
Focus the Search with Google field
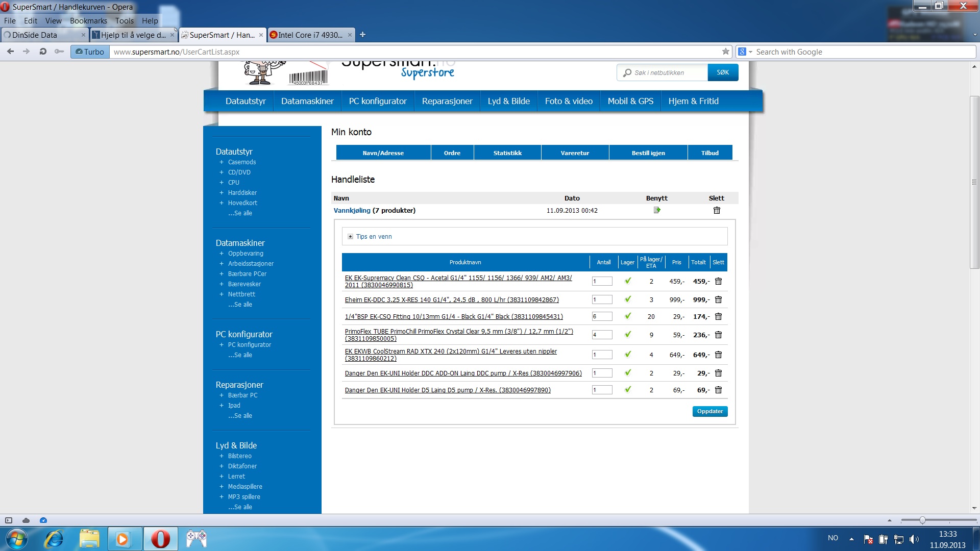(x=864, y=52)
